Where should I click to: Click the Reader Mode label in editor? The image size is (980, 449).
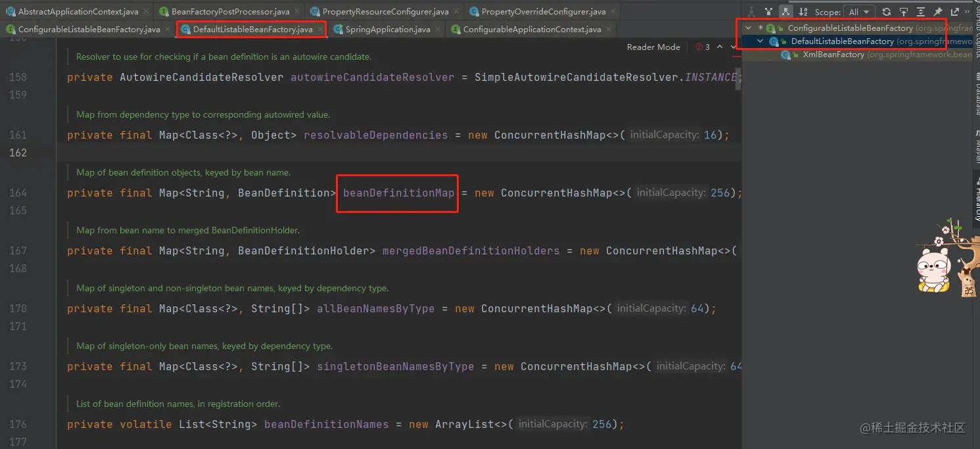pyautogui.click(x=653, y=47)
